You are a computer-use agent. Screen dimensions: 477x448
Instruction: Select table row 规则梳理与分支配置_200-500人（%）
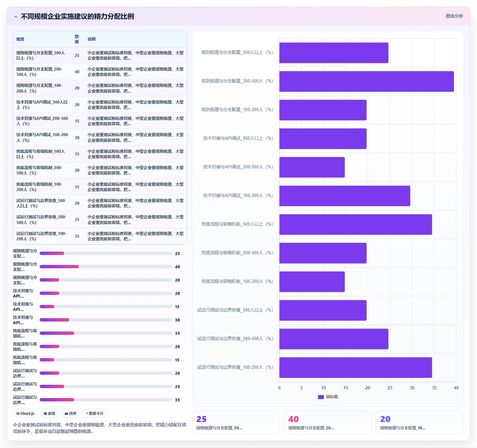(100, 72)
